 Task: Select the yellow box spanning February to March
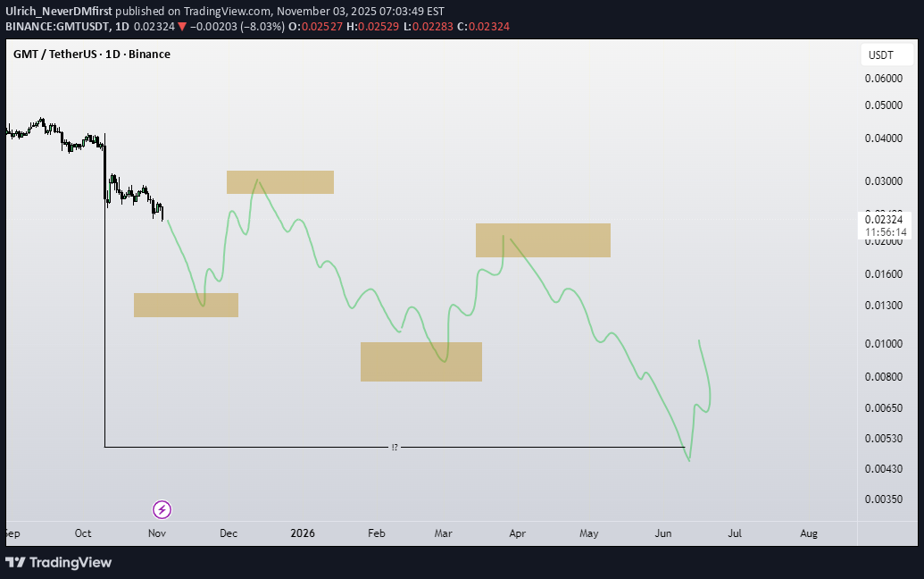[x=420, y=362]
